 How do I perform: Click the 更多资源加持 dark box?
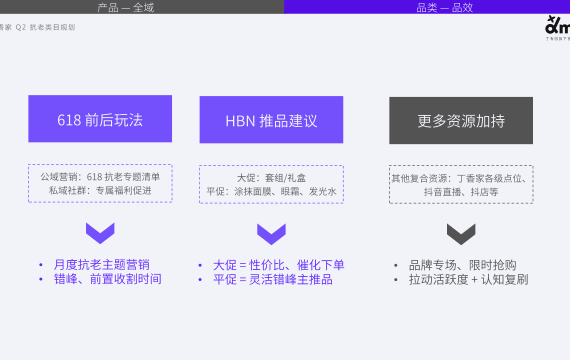pyautogui.click(x=461, y=120)
